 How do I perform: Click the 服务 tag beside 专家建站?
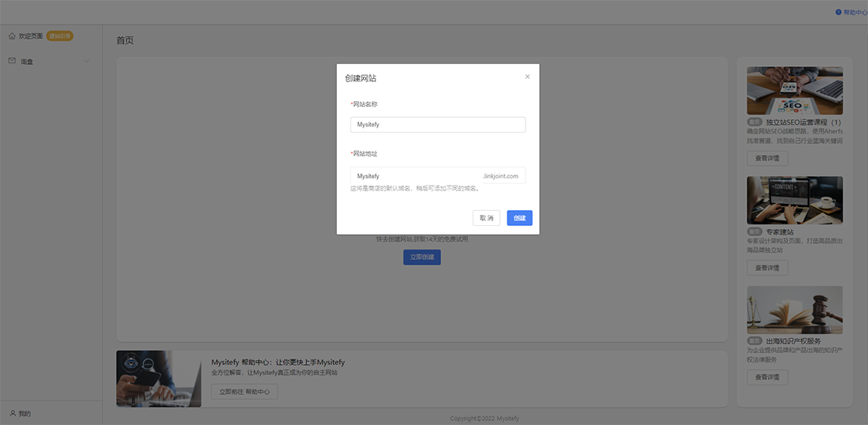[755, 231]
